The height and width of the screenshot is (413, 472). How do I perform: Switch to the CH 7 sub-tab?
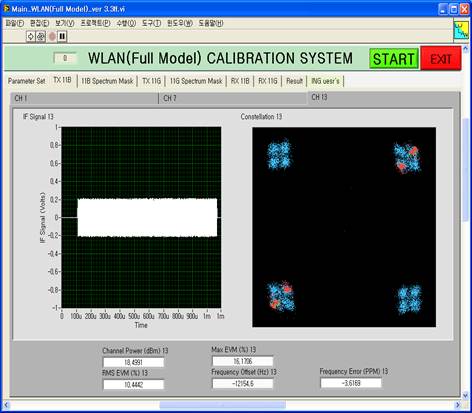[233, 98]
